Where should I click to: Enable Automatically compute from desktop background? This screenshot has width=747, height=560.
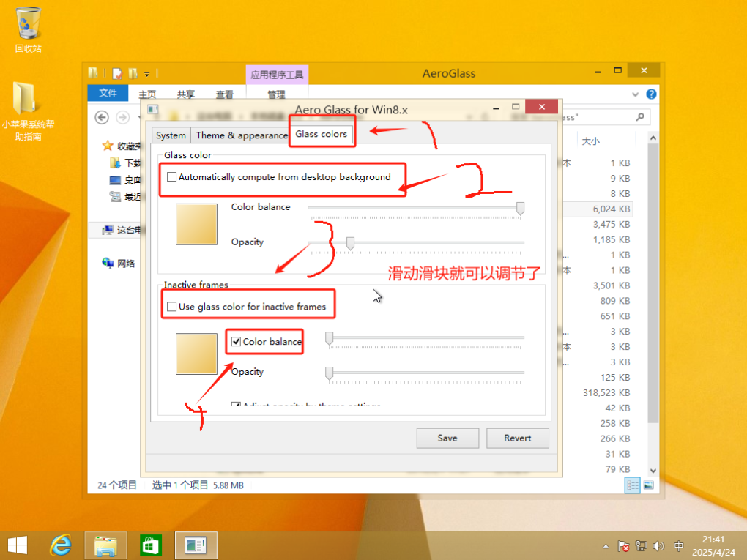[171, 176]
